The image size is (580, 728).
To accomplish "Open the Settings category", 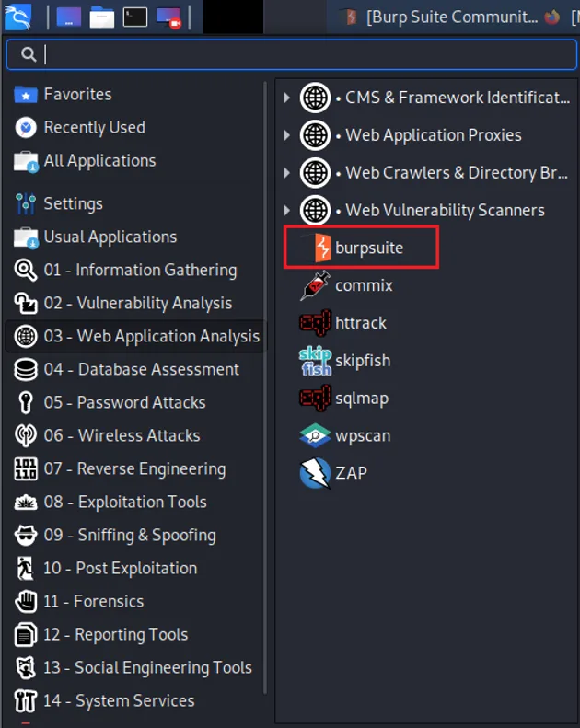I will pos(134,203).
